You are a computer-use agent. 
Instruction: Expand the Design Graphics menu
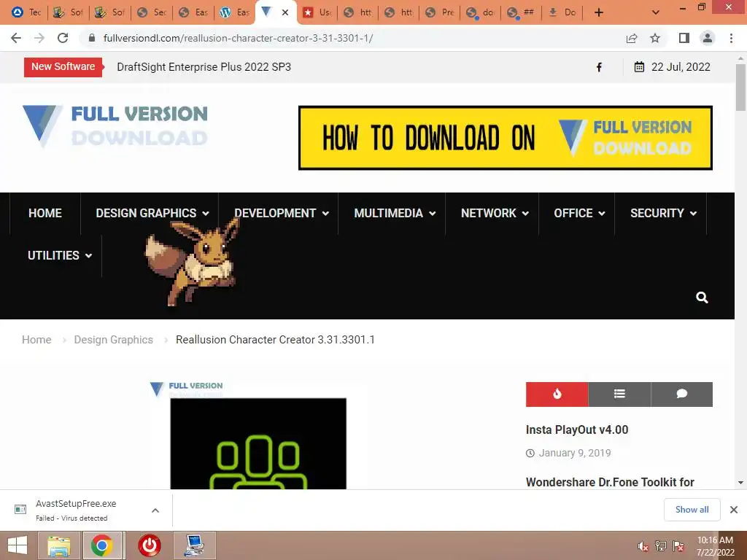152,213
